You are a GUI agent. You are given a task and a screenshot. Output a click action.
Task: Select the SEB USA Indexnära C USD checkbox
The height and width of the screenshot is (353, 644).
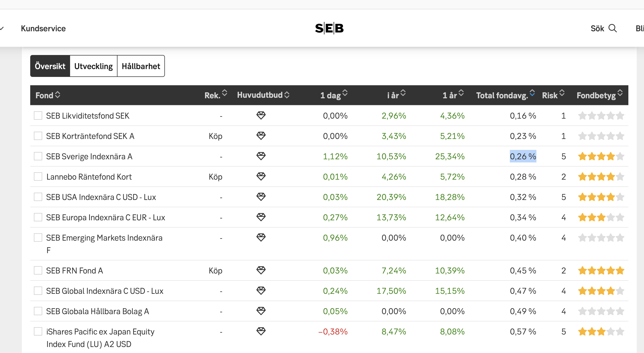38,197
